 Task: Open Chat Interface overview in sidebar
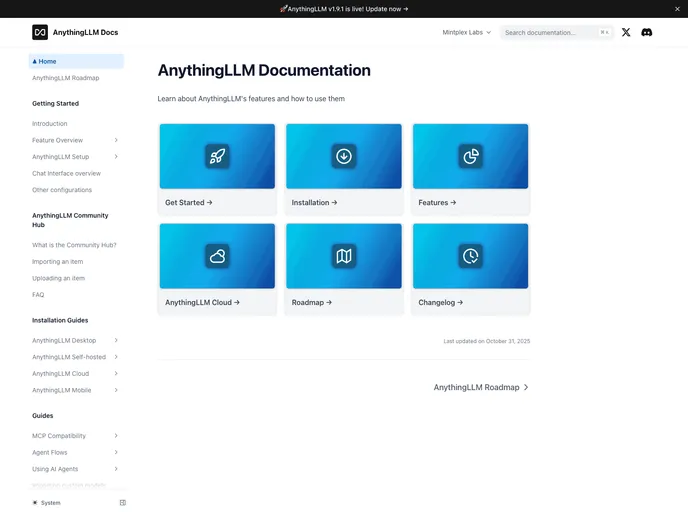[x=66, y=173]
